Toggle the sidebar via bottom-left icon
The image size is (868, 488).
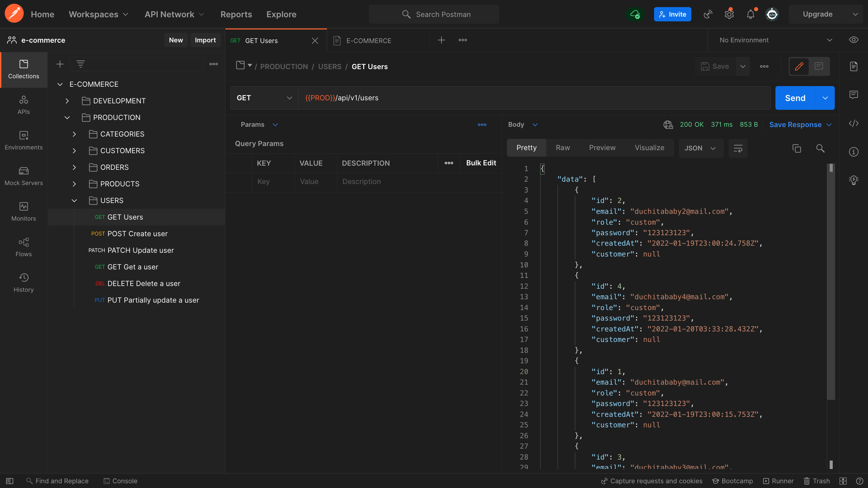pyautogui.click(x=9, y=481)
